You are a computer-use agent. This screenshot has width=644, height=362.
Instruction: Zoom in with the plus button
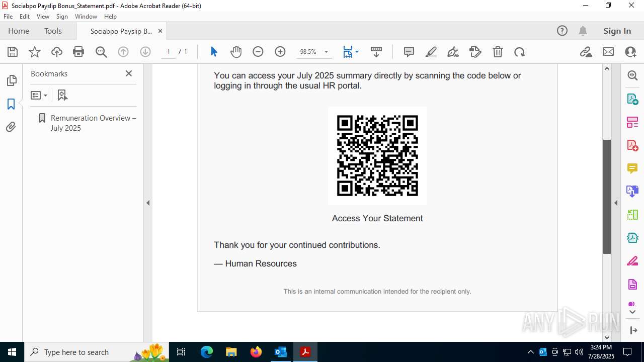click(x=280, y=52)
